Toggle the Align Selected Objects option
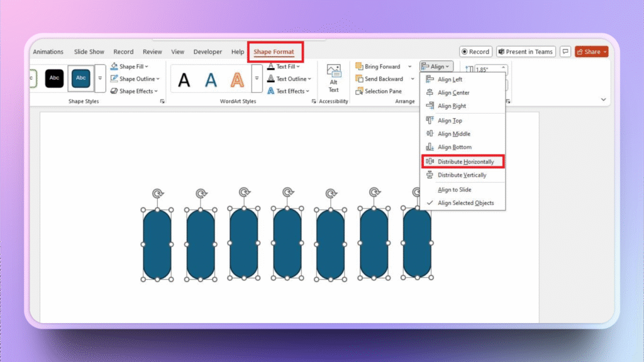Viewport: 644px width, 362px height. coord(465,203)
